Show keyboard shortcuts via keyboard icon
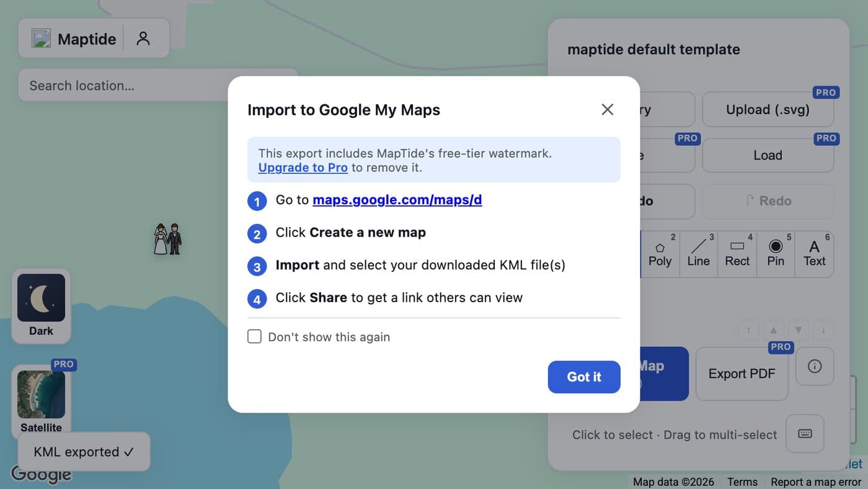The image size is (868, 489). pyautogui.click(x=805, y=434)
